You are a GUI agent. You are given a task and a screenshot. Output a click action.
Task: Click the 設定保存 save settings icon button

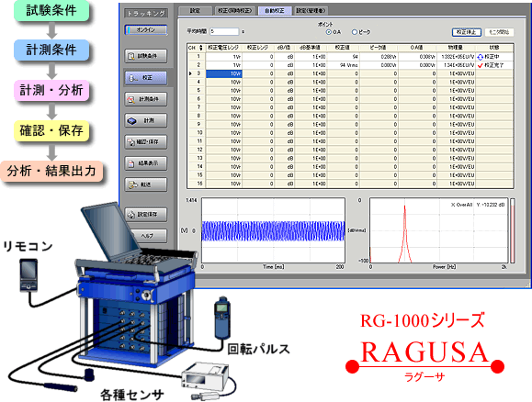coord(146,215)
